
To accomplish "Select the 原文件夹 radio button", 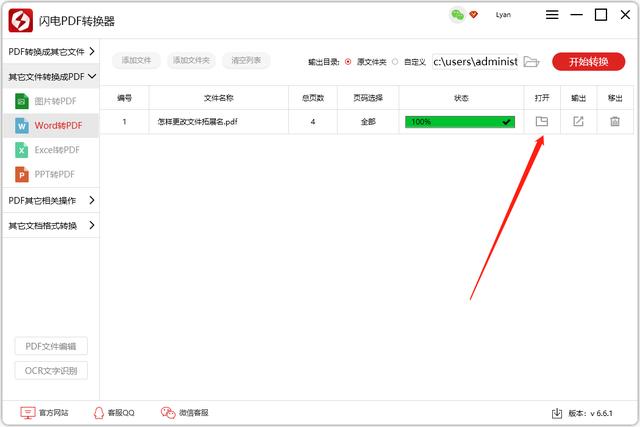I will click(348, 62).
